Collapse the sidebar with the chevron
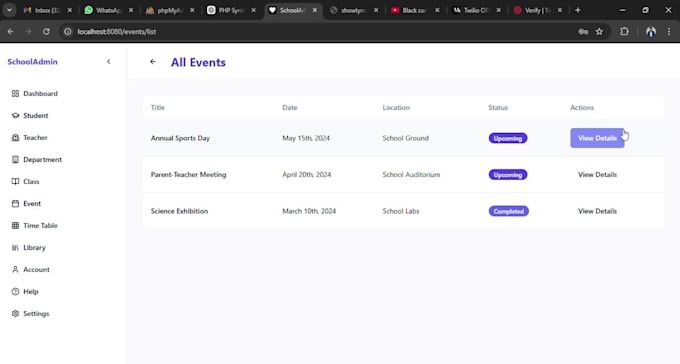Viewport: 680px width, 364px height. pyautogui.click(x=108, y=62)
